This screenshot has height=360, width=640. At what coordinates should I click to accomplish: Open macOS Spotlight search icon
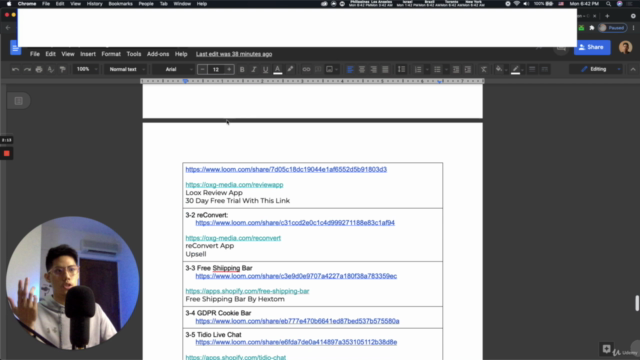(609, 4)
